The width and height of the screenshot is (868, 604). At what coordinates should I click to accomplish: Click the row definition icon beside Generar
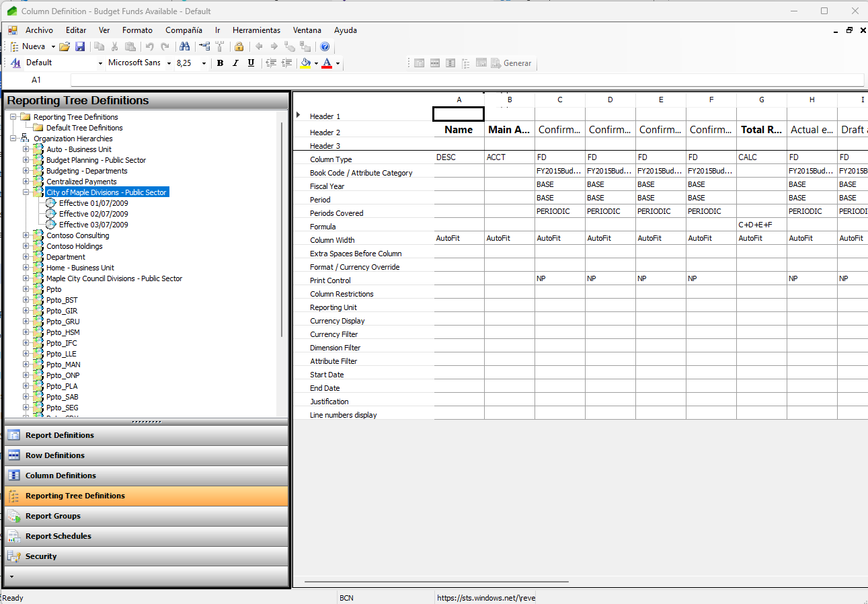click(435, 63)
